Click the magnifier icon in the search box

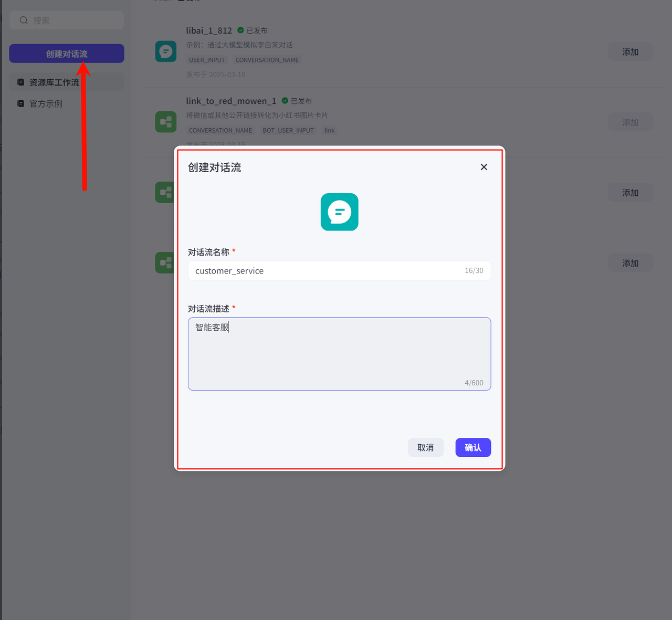click(24, 20)
